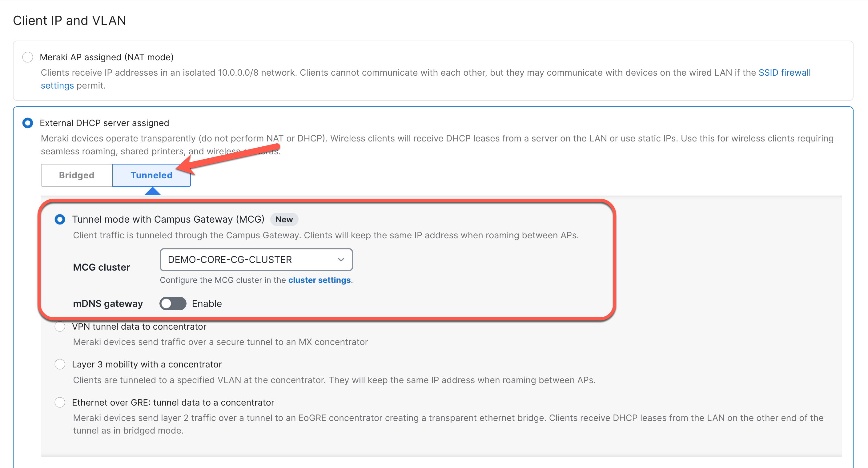
Task: Switch to the Bridged tab
Action: coord(77,175)
